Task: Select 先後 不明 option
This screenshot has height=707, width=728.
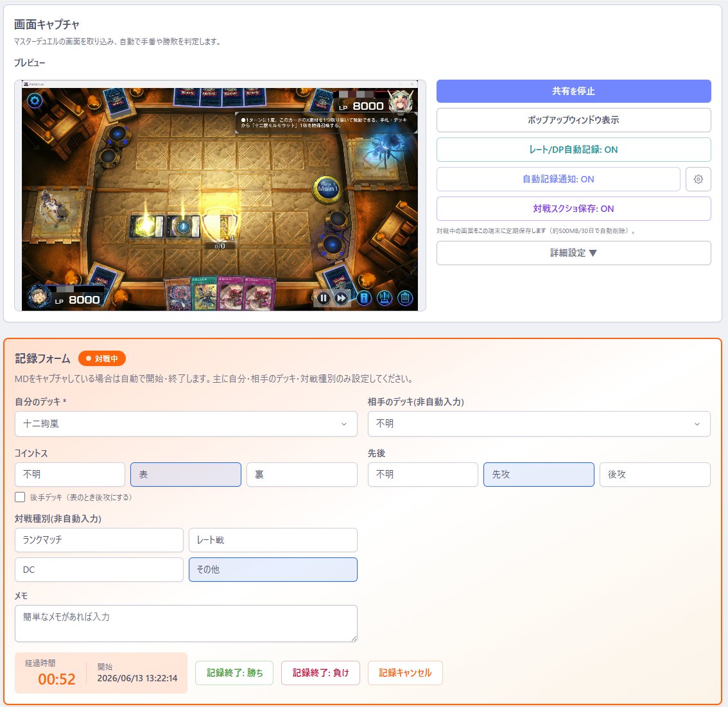Action: pos(422,475)
